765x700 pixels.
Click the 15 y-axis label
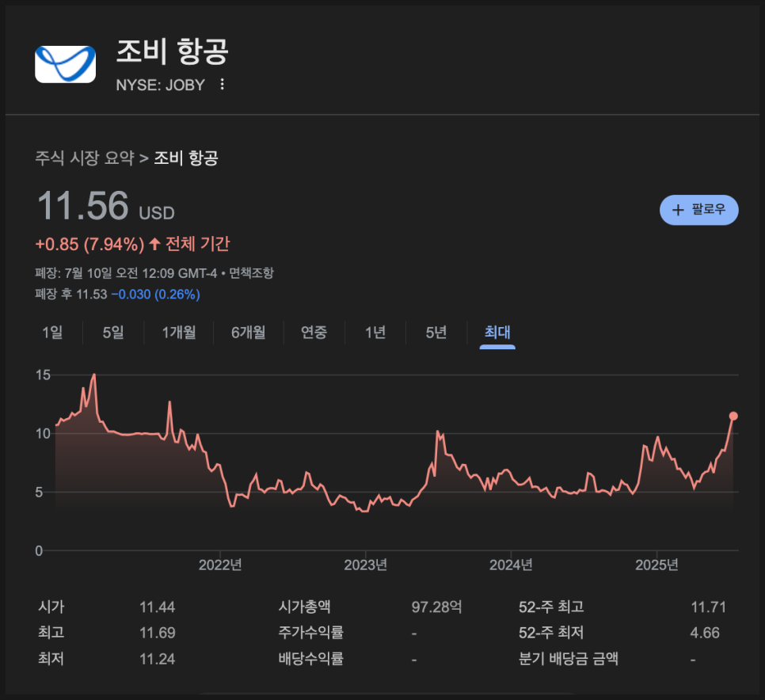(x=43, y=375)
